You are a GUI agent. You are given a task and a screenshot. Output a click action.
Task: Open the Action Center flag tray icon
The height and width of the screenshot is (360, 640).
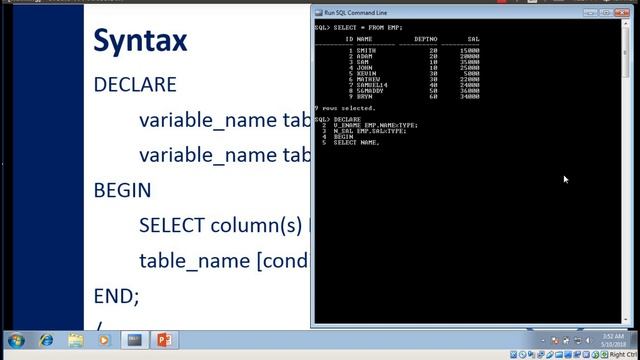pyautogui.click(x=555, y=340)
